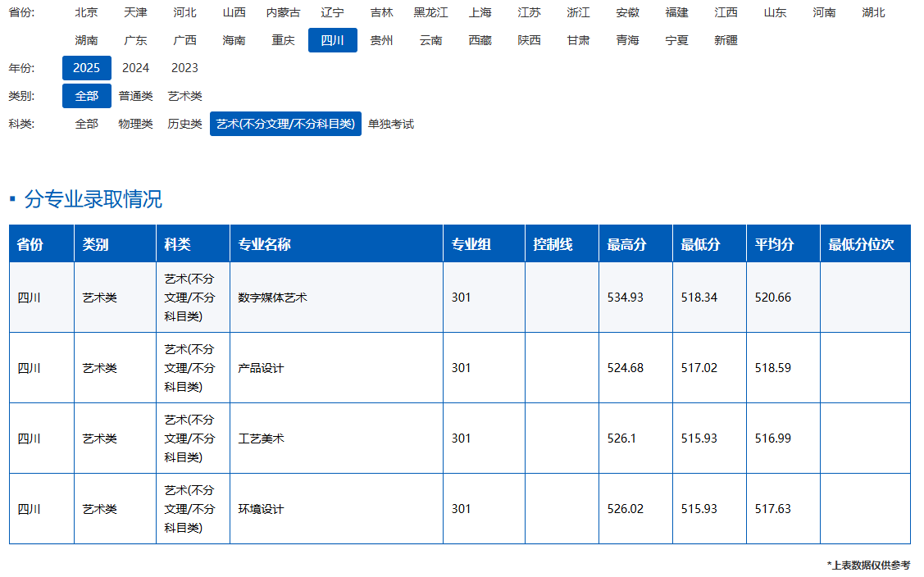Image resolution: width=924 pixels, height=577 pixels.
Task: Select 山西 province filter
Action: coord(234,12)
